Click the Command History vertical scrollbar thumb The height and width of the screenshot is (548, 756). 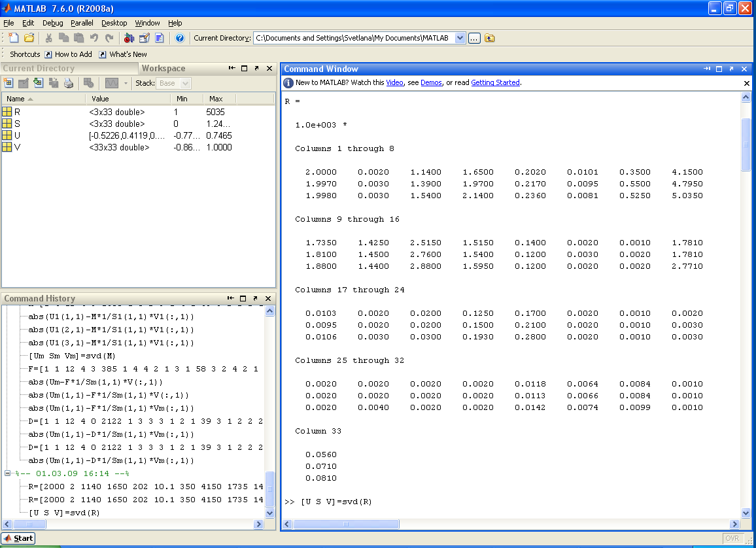(269, 488)
